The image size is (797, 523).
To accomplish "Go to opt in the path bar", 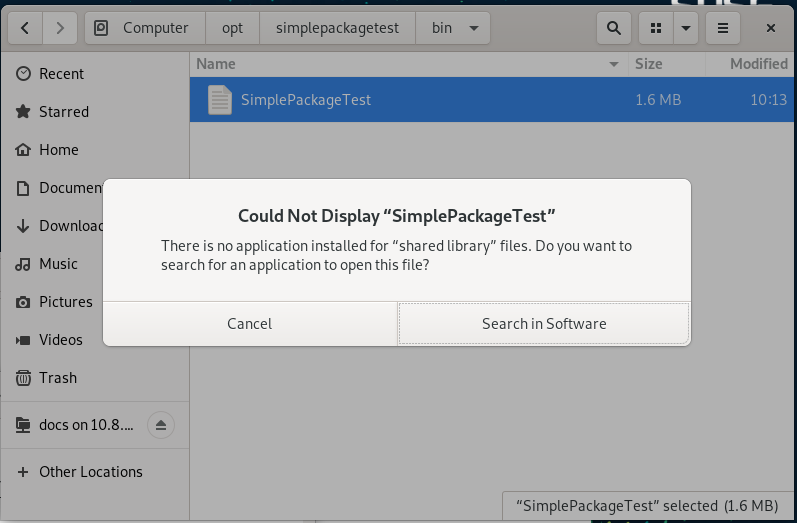I will (232, 28).
